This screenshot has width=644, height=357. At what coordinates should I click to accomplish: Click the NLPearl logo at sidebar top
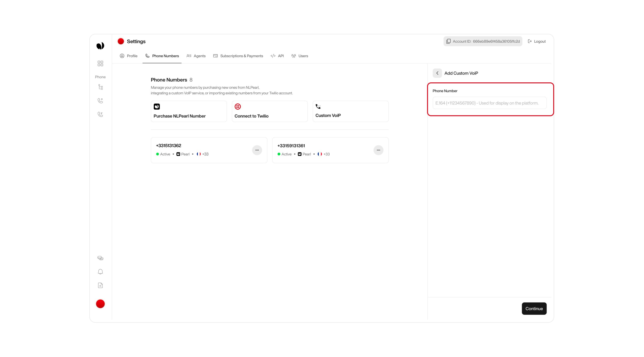[100, 45]
